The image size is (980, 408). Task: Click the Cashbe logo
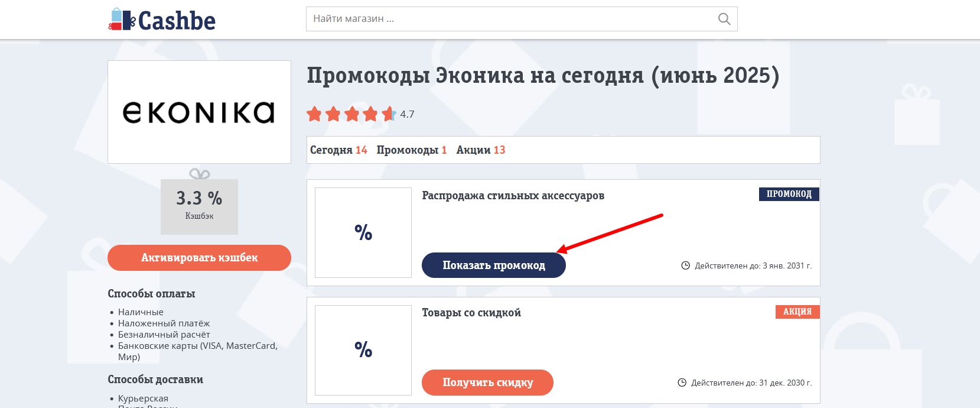[162, 20]
